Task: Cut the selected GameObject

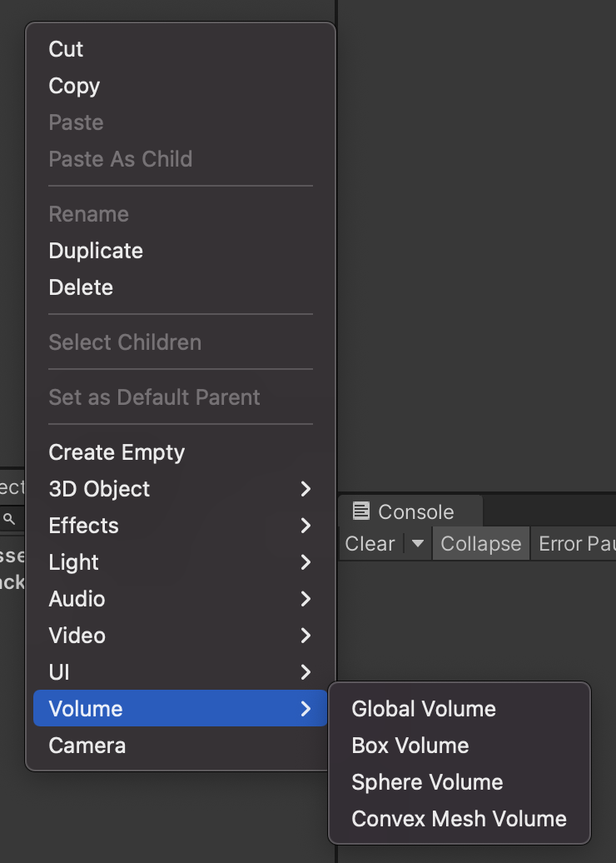Action: click(x=67, y=49)
